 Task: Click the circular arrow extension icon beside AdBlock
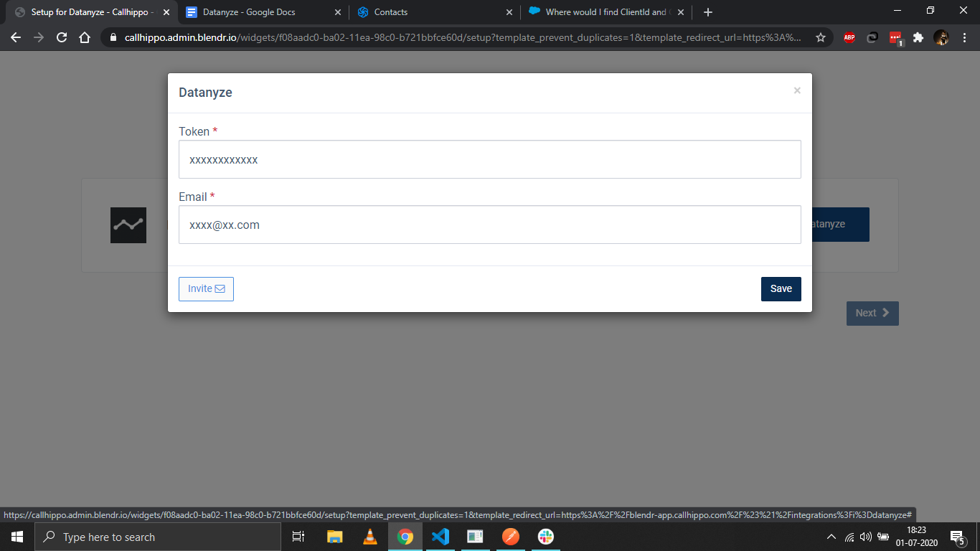872,38
